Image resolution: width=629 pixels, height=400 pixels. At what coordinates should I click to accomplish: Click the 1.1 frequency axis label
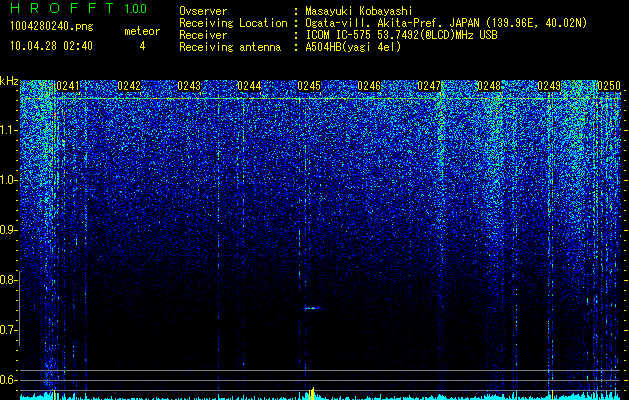tap(8, 130)
